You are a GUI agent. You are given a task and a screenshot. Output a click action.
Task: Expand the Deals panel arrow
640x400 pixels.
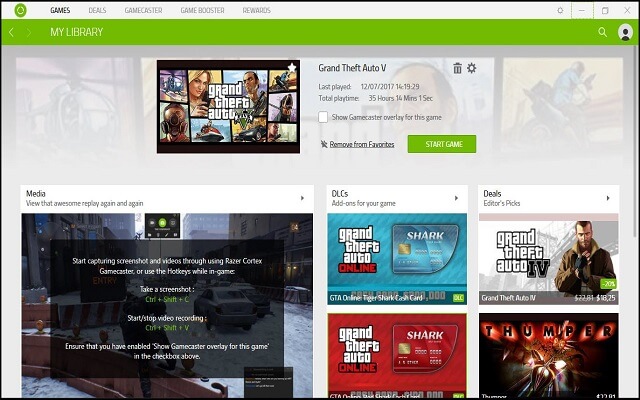[608, 198]
